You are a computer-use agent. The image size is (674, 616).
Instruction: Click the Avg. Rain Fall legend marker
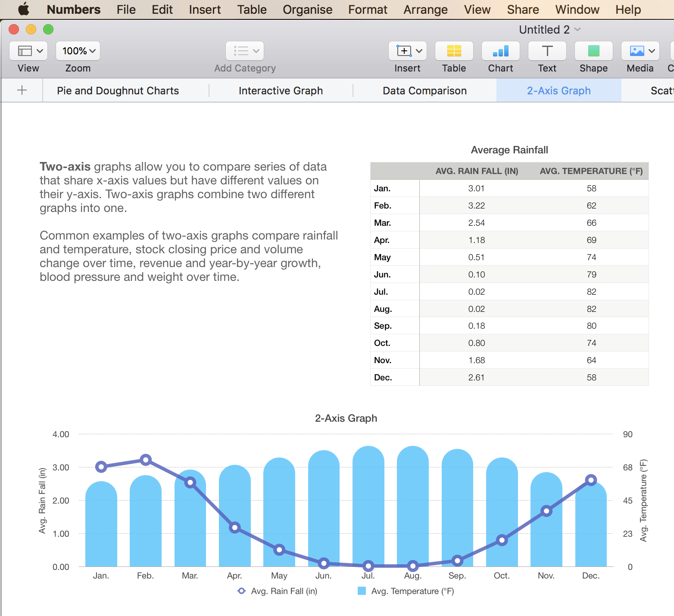[242, 591]
